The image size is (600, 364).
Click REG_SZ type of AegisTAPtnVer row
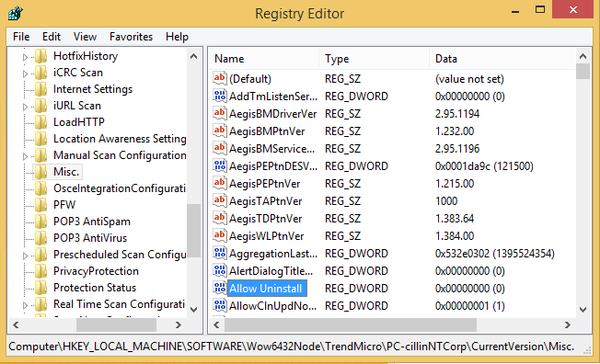(x=342, y=201)
